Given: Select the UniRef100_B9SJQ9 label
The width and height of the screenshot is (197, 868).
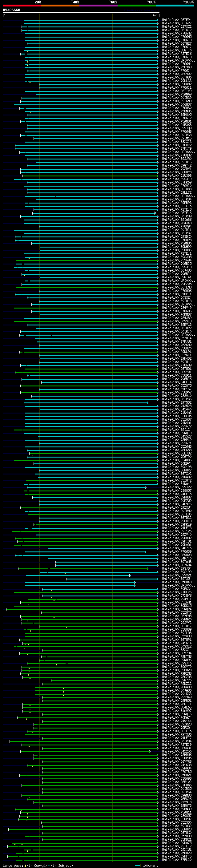Looking at the screenshot, I should [176, 128].
